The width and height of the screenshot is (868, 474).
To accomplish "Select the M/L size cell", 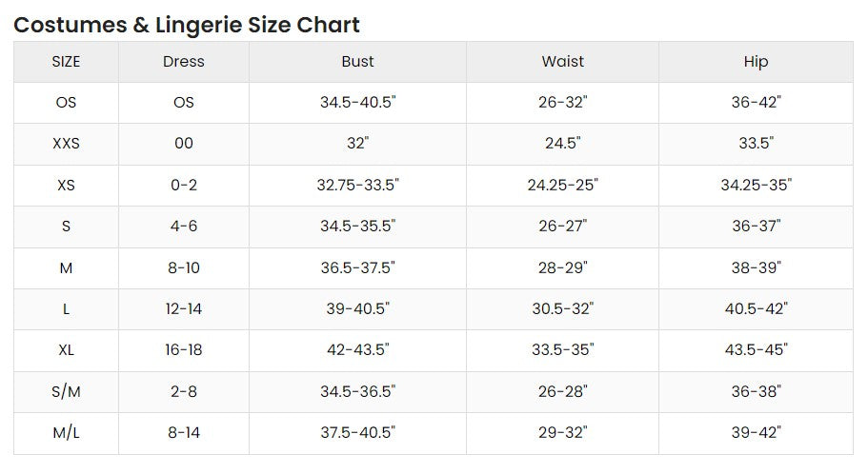I will [x=66, y=433].
